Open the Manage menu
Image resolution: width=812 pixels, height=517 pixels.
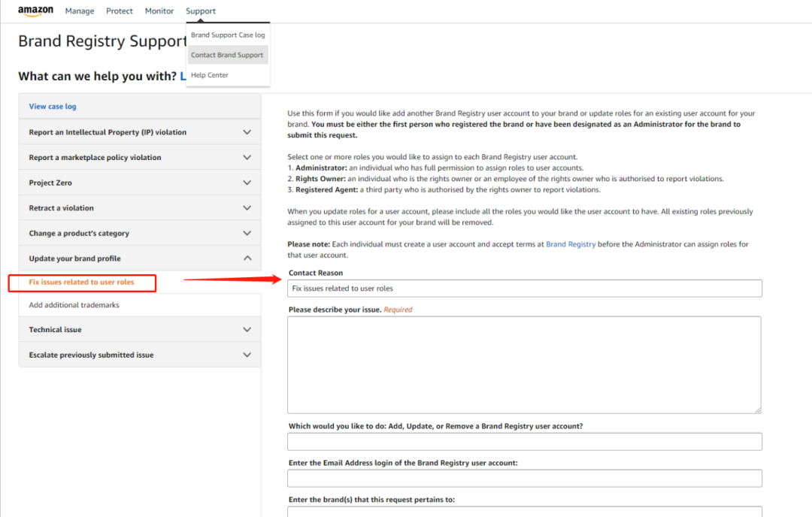coord(80,11)
